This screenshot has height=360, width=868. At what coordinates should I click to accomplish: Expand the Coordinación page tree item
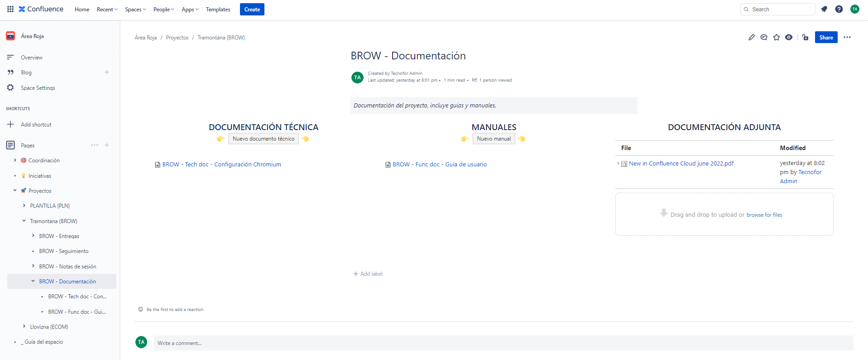point(15,160)
